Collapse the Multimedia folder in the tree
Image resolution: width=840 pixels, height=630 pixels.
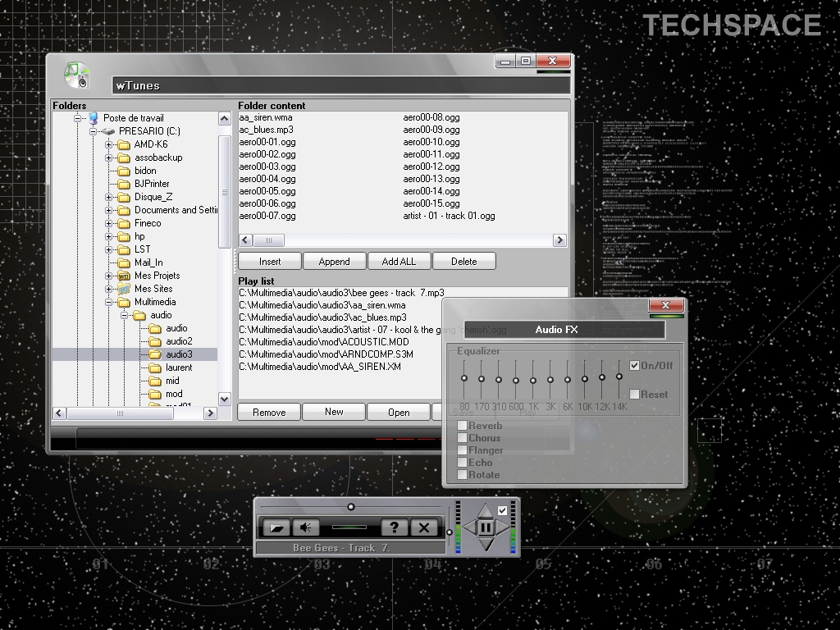click(109, 302)
